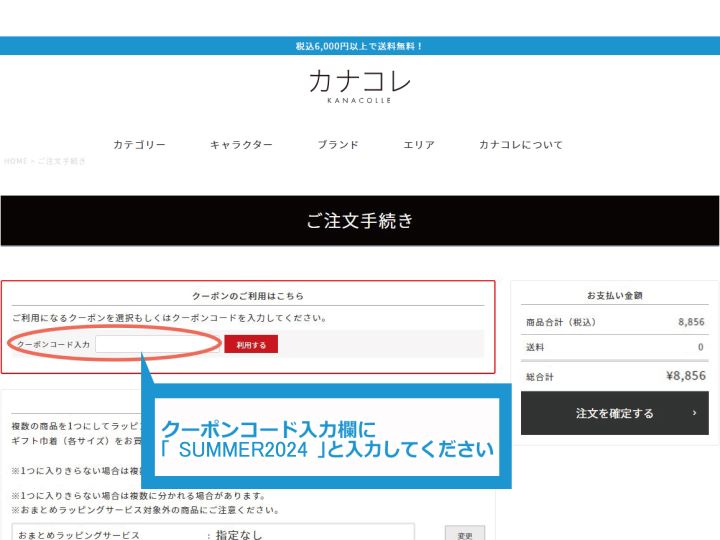Viewport: 720px width, 540px height.
Task: Open the カテゴリー menu
Action: [139, 145]
